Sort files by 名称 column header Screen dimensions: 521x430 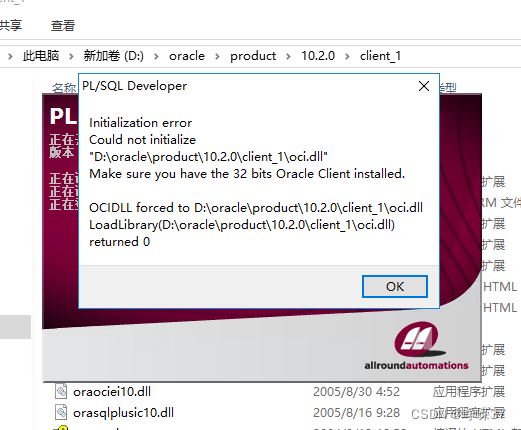click(x=64, y=88)
